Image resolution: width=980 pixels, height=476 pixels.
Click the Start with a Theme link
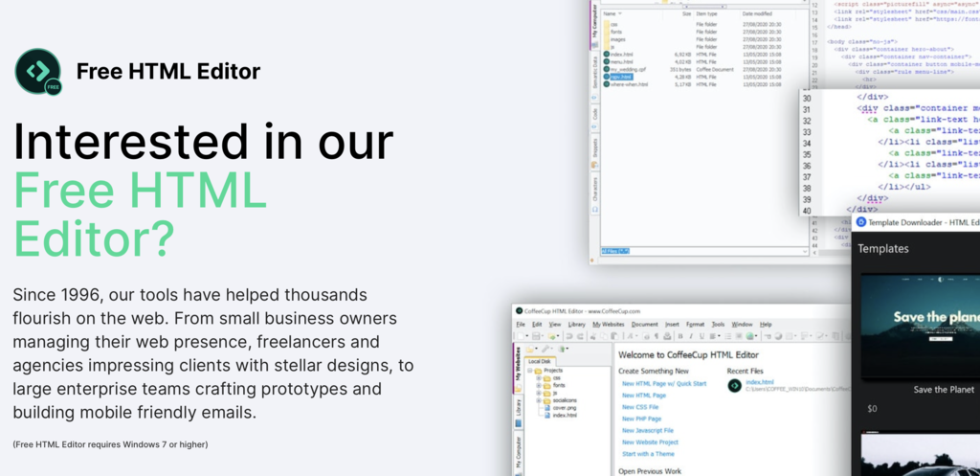click(x=648, y=454)
